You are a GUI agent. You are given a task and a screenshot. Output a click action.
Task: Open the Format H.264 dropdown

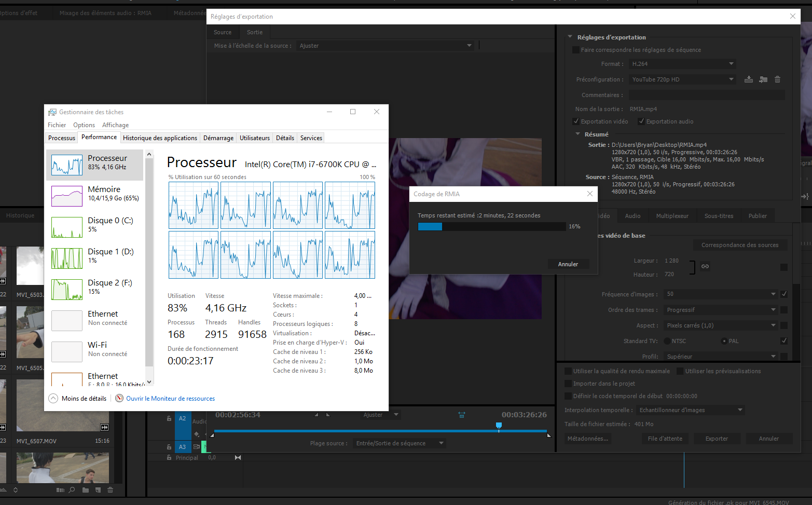point(682,64)
